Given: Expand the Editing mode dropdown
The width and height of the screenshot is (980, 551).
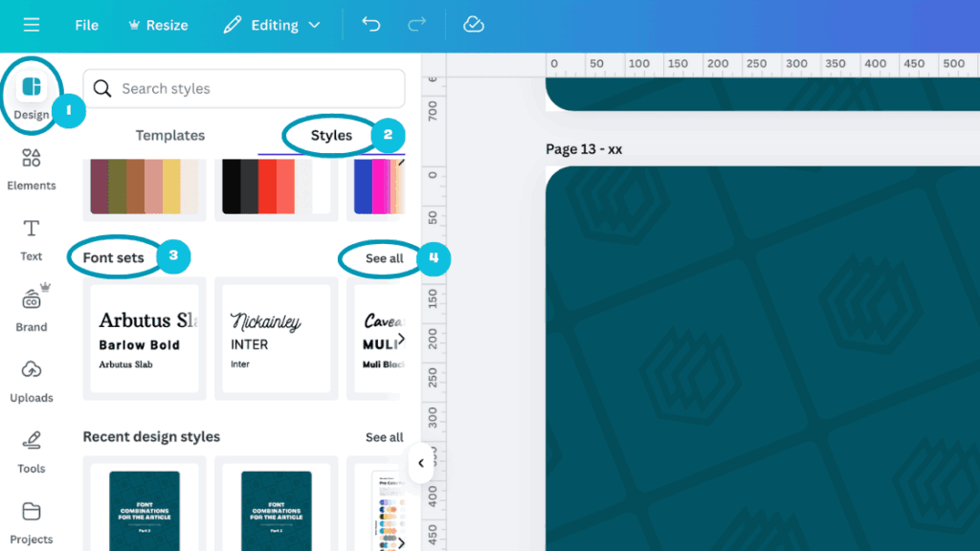Looking at the screenshot, I should [x=273, y=25].
